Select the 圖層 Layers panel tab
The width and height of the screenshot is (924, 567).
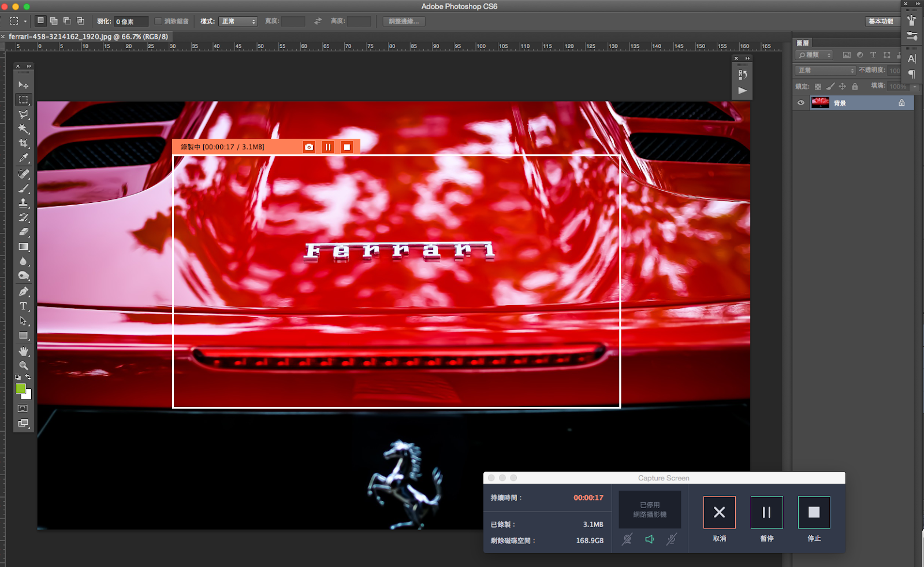803,43
